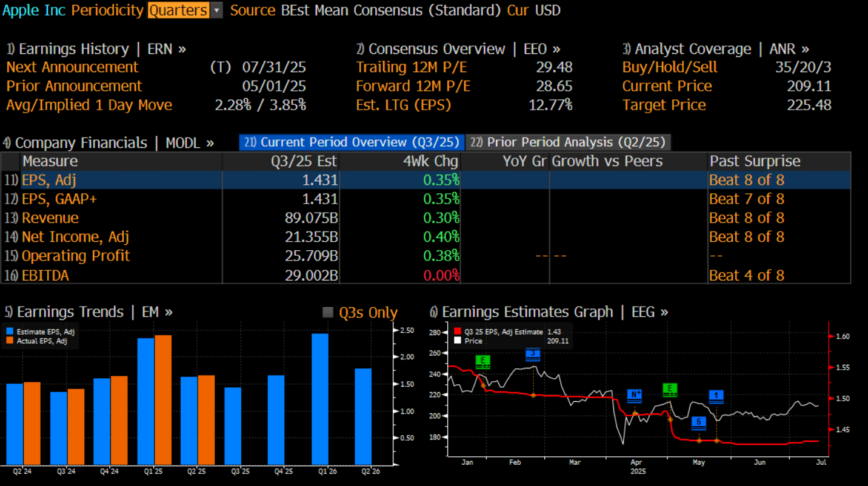Click Trailing 12M P/E value 29.48

(x=554, y=67)
